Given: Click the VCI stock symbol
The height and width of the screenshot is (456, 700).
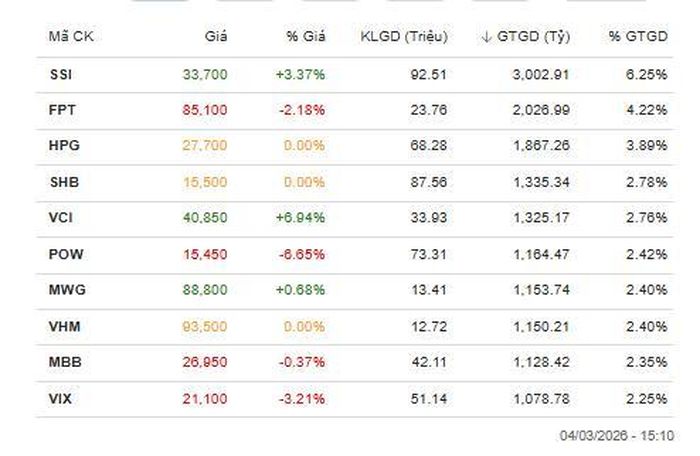Looking at the screenshot, I should tap(60, 218).
